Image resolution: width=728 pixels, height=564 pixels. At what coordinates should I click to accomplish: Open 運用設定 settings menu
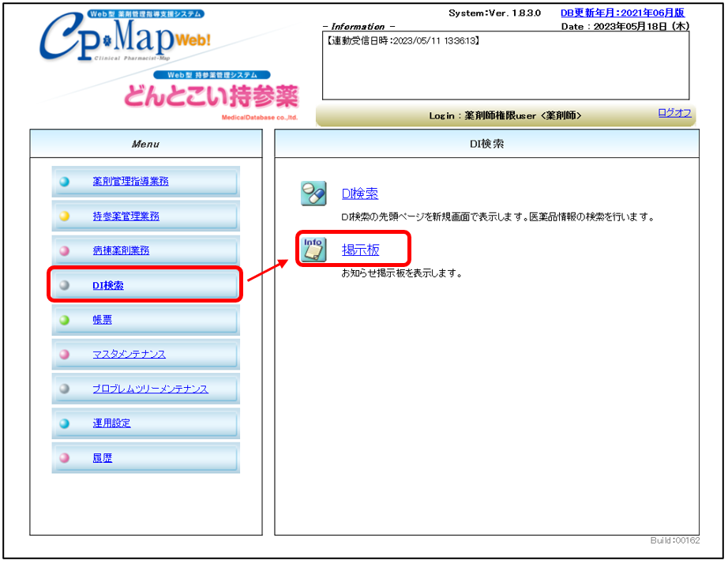point(111,423)
